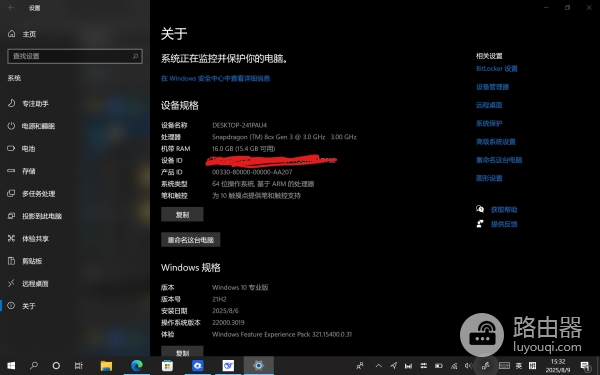Click 提供反馈 give feedback link
The width and height of the screenshot is (600, 375).
[504, 224]
